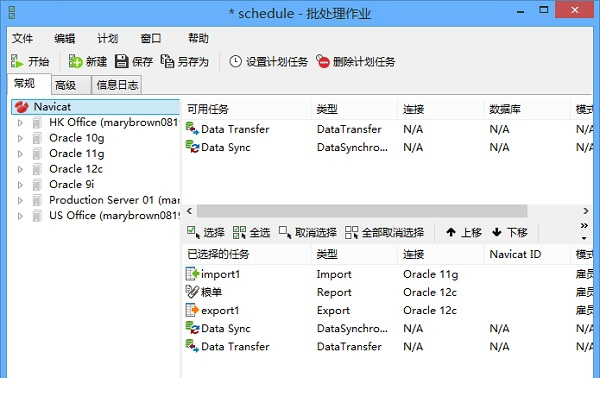The image size is (600, 393).
Task: Click the 粮单 row's Report type cell
Action: (x=334, y=292)
